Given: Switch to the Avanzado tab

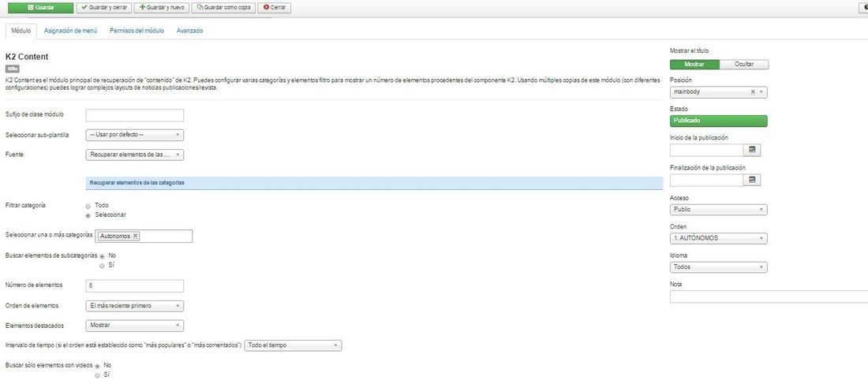Looking at the screenshot, I should (x=189, y=31).
